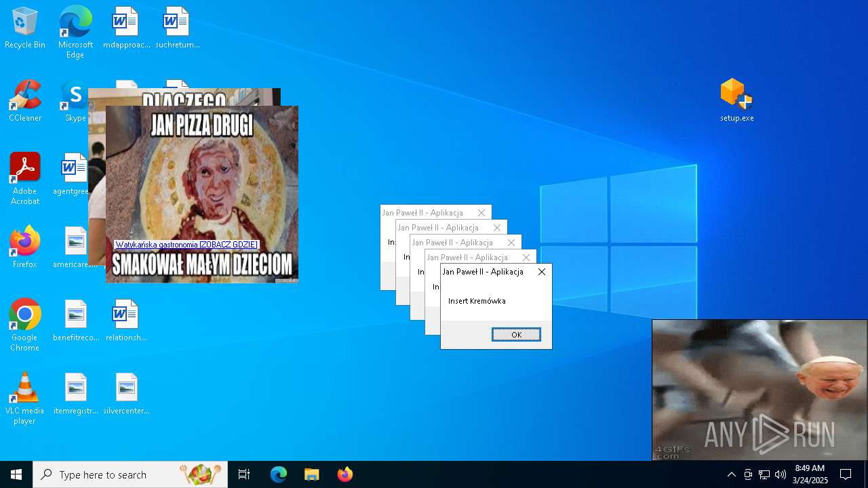868x488 pixels.
Task: Launch the Google Chrome desktop shortcut
Action: click(x=25, y=325)
